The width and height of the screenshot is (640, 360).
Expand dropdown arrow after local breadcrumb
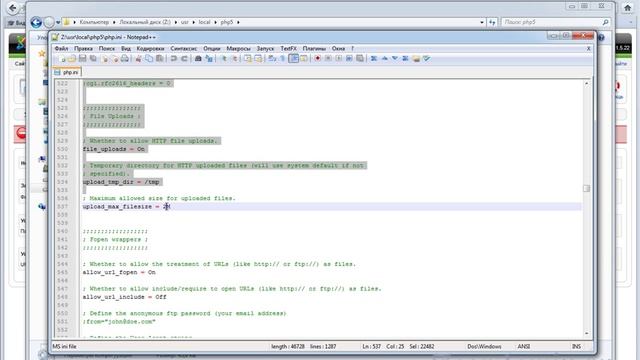click(x=216, y=22)
